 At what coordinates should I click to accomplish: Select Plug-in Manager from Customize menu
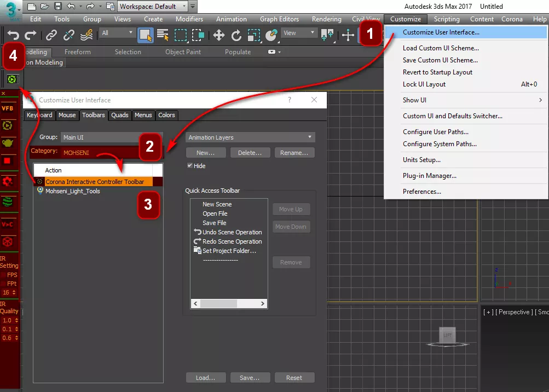tap(429, 176)
